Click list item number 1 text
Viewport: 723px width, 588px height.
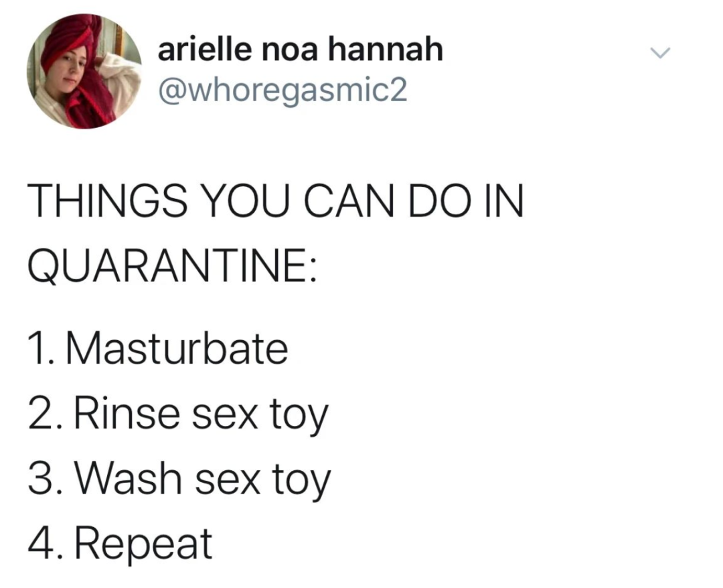click(x=158, y=349)
